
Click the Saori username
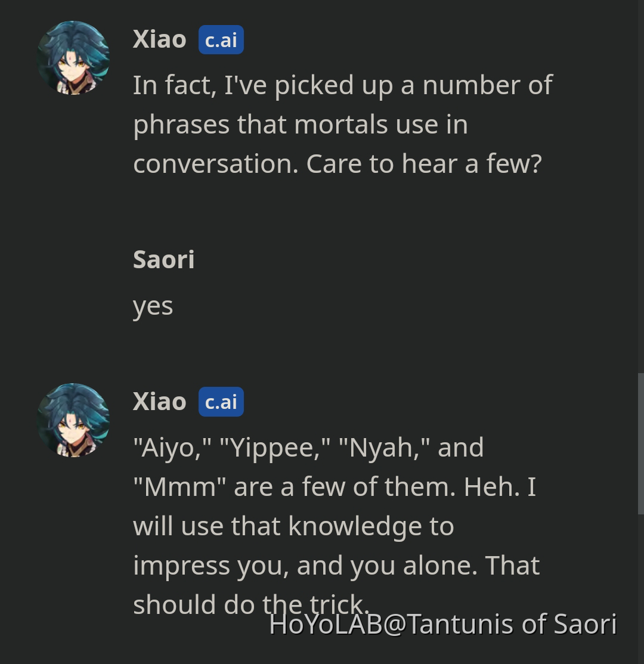coord(163,260)
